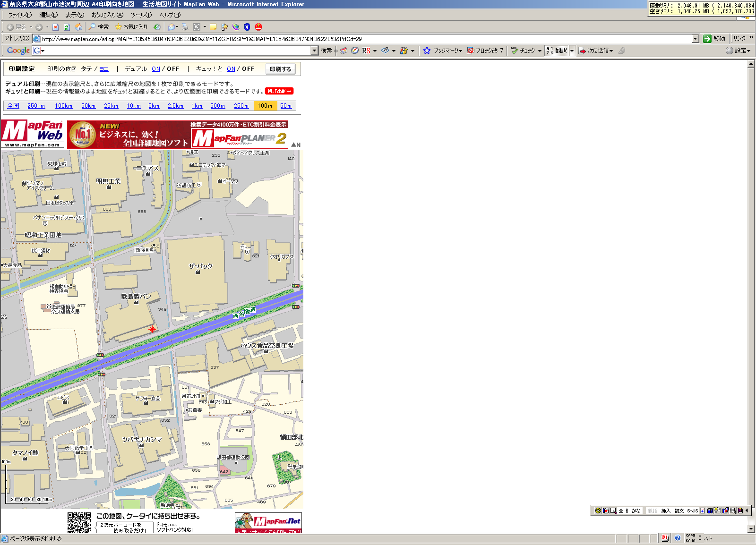Toggle 挿入 insert mode on IME bar
The width and height of the screenshot is (756, 545).
tap(666, 511)
